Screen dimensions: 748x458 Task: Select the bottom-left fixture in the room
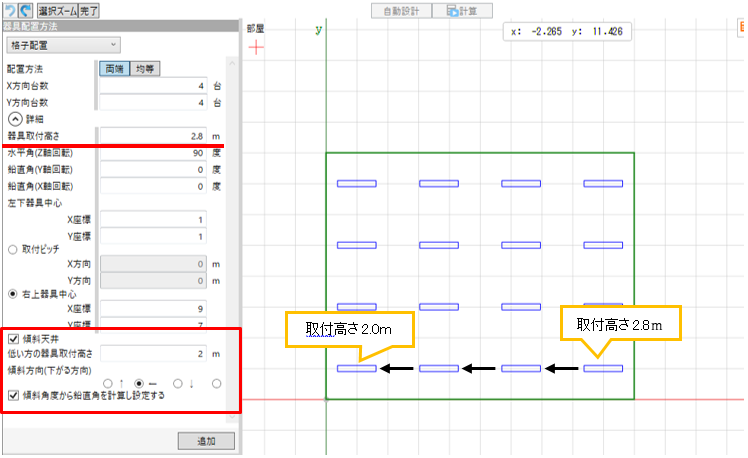coord(357,368)
